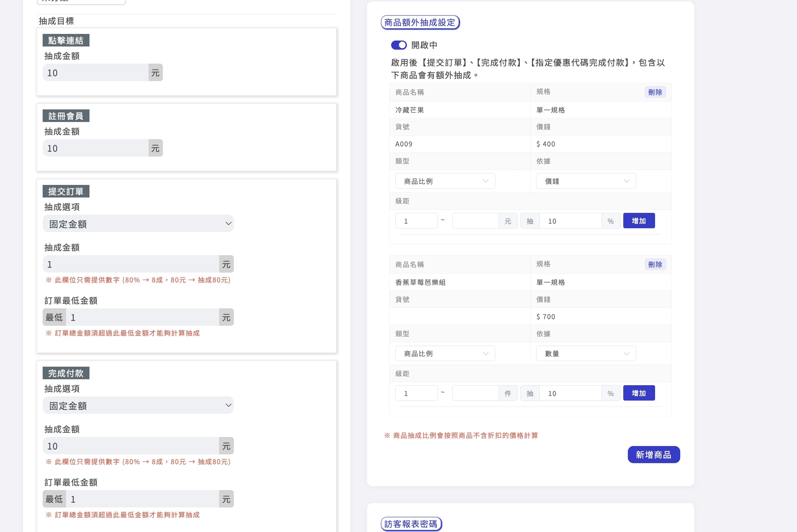
Task: Focus 點擊連結 抽成金額 input field
Action: point(95,73)
